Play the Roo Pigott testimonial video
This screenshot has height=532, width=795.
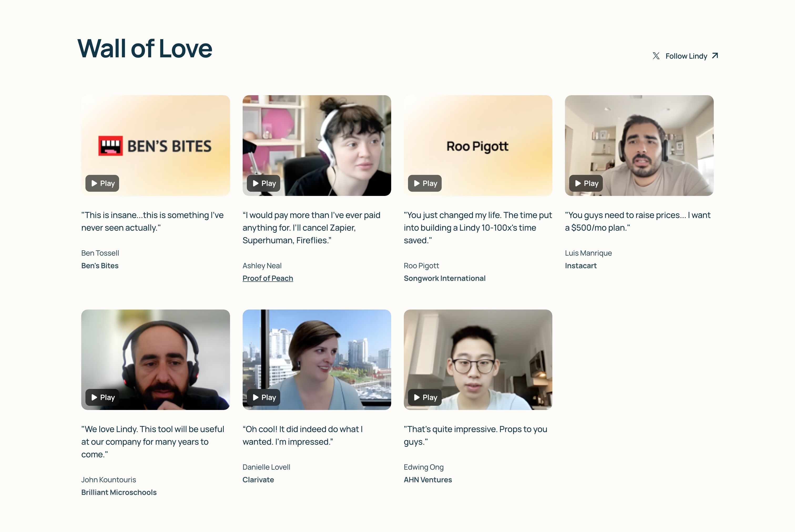[425, 183]
